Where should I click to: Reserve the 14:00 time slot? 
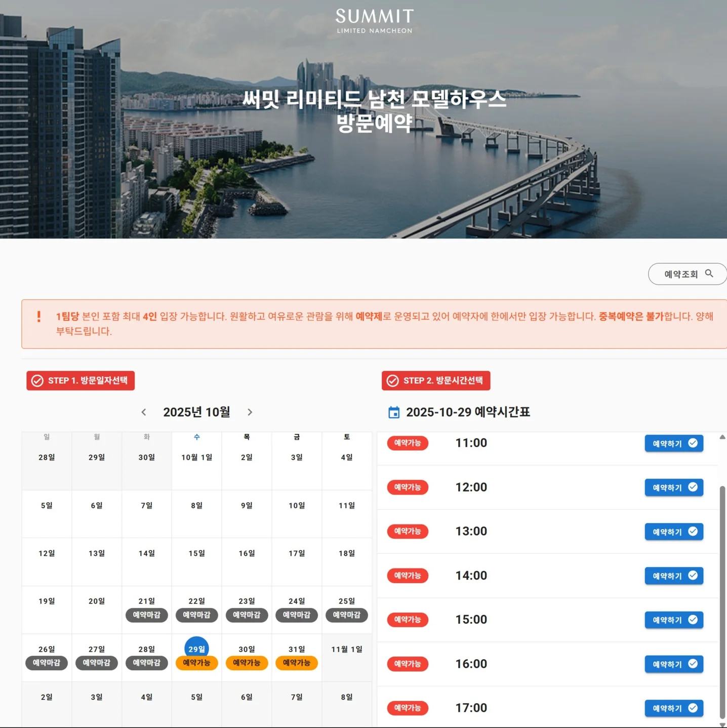click(674, 576)
